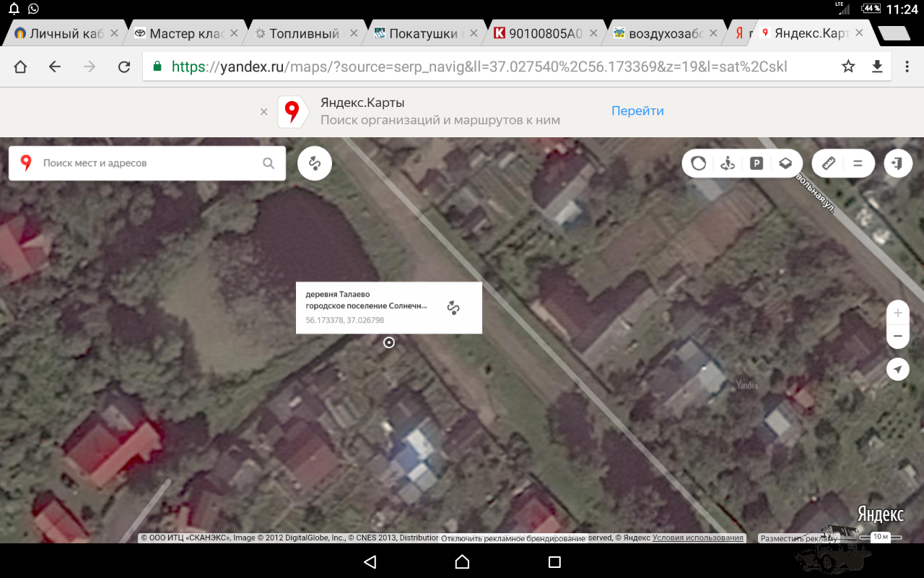The image size is (924, 578).
Task: Enable street panorama mode icon
Action: [728, 163]
